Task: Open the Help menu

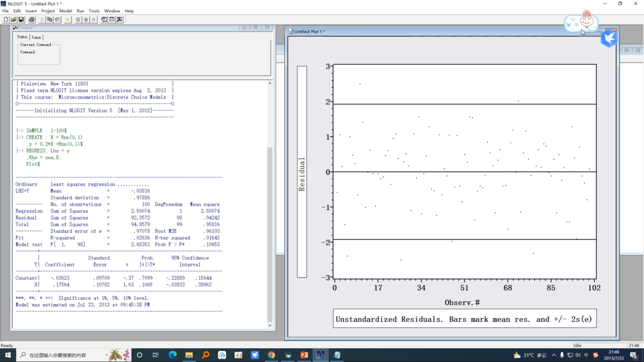Action: click(x=129, y=11)
